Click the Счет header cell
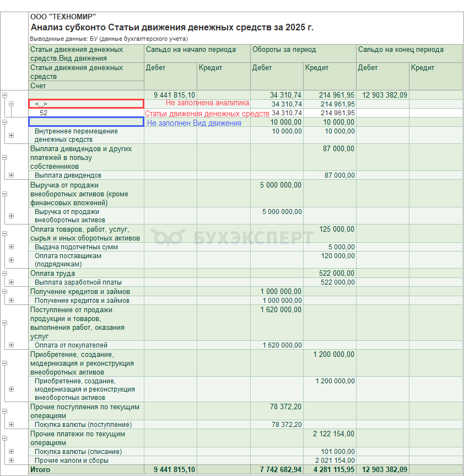This screenshot has width=464, height=476. 86,85
